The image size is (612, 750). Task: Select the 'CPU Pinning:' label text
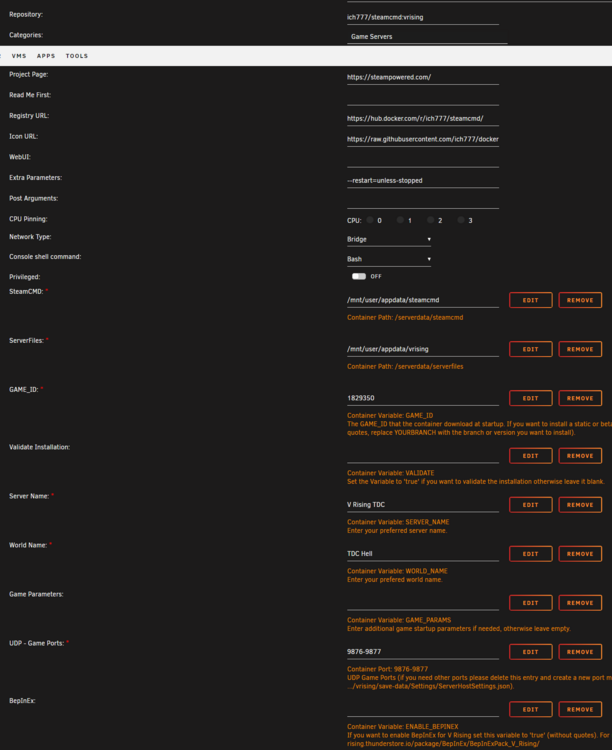[28, 219]
